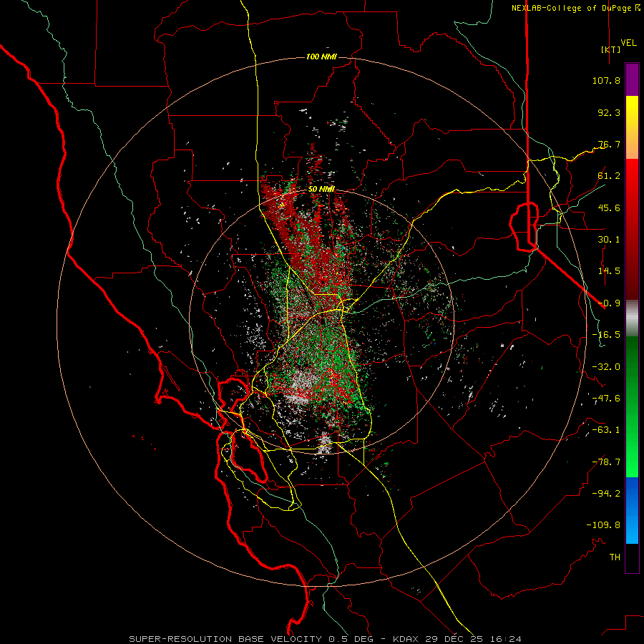Click the 45.6 scale value

point(609,208)
